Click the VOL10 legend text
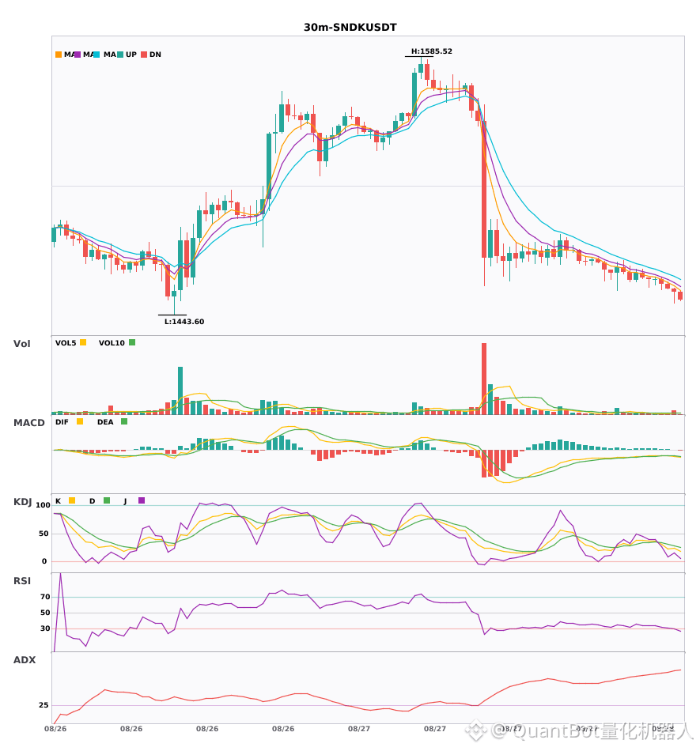This screenshot has width=700, height=751. pyautogui.click(x=112, y=343)
